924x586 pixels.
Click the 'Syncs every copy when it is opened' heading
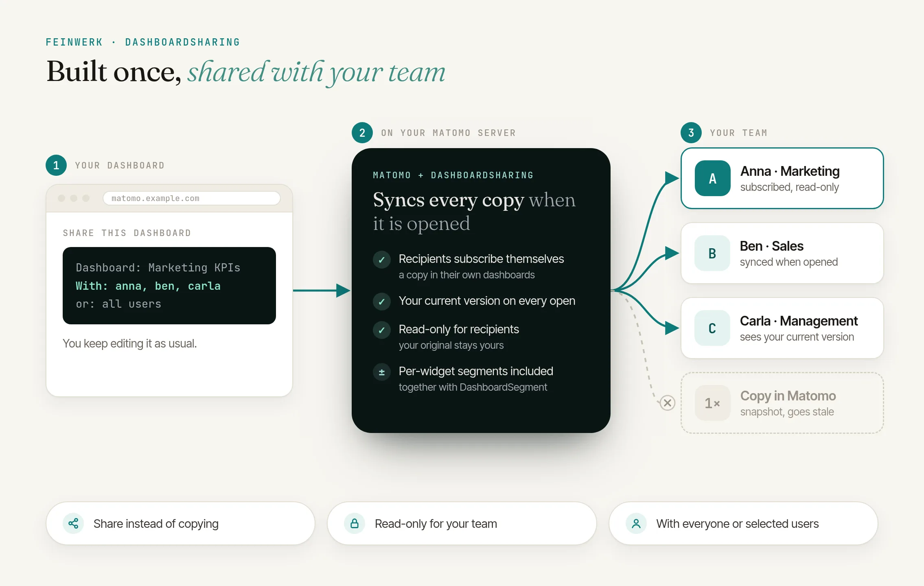coord(474,212)
